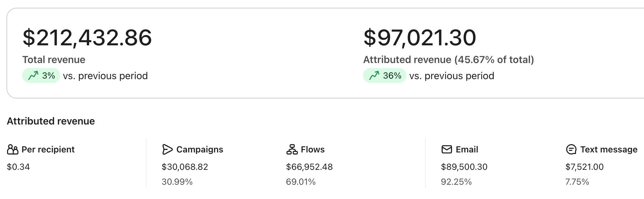Select the $212,432.86 total revenue figure

tap(87, 38)
